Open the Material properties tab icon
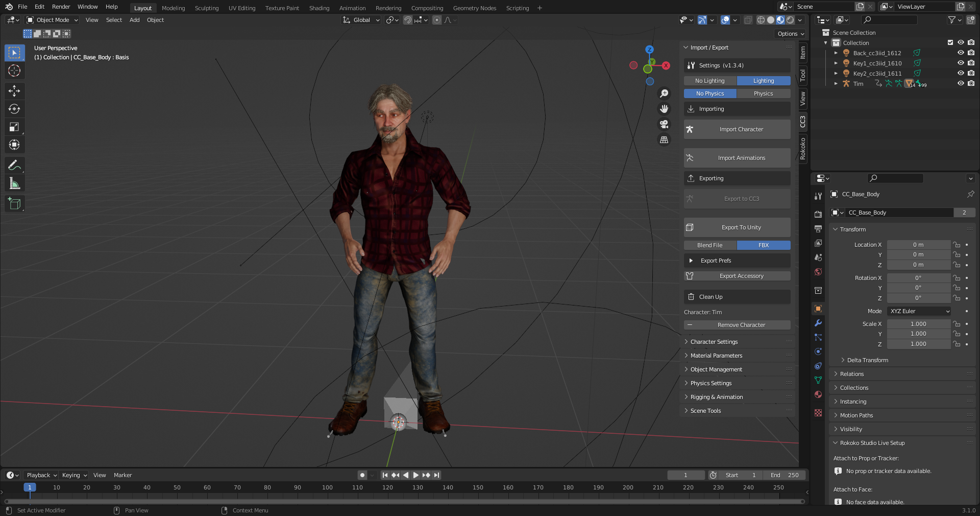Screen dimensions: 980x516 coord(818,394)
